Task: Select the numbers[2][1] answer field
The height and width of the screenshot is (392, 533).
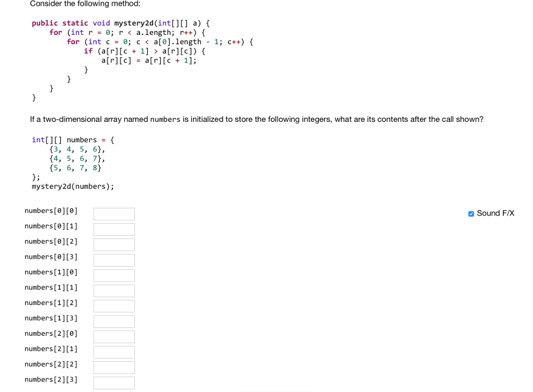Action: pos(113,352)
